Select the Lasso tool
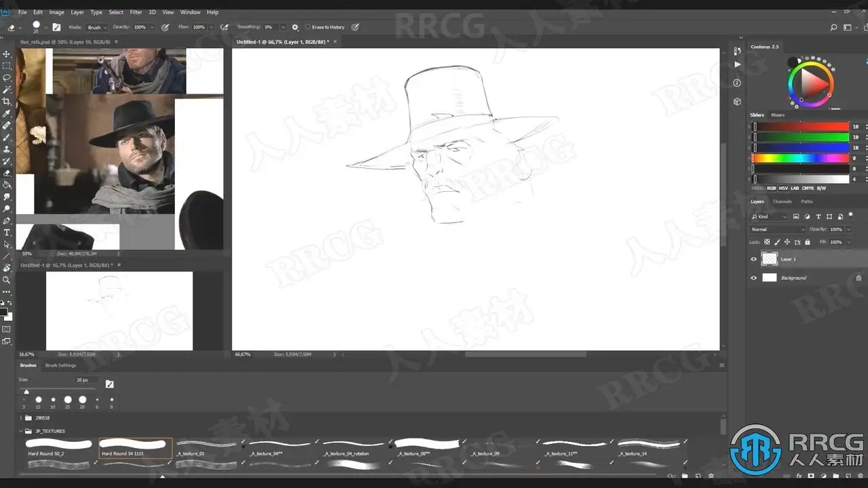The image size is (868, 488). tap(7, 78)
